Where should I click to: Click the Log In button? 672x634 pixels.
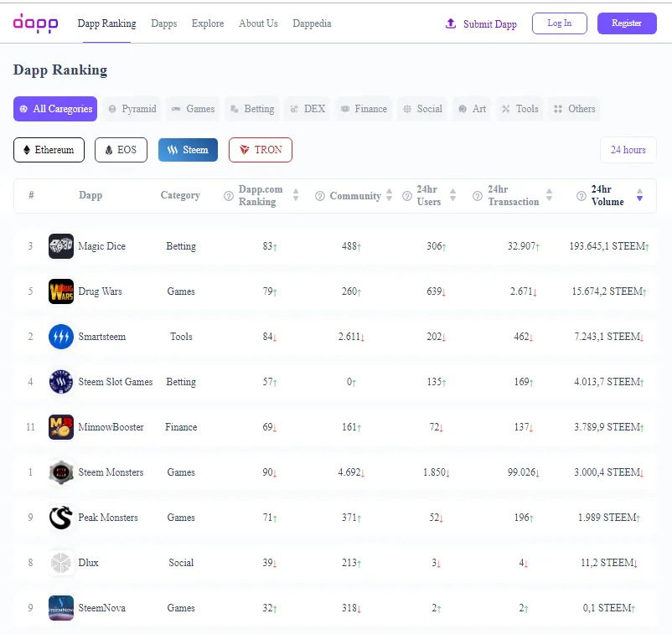559,23
